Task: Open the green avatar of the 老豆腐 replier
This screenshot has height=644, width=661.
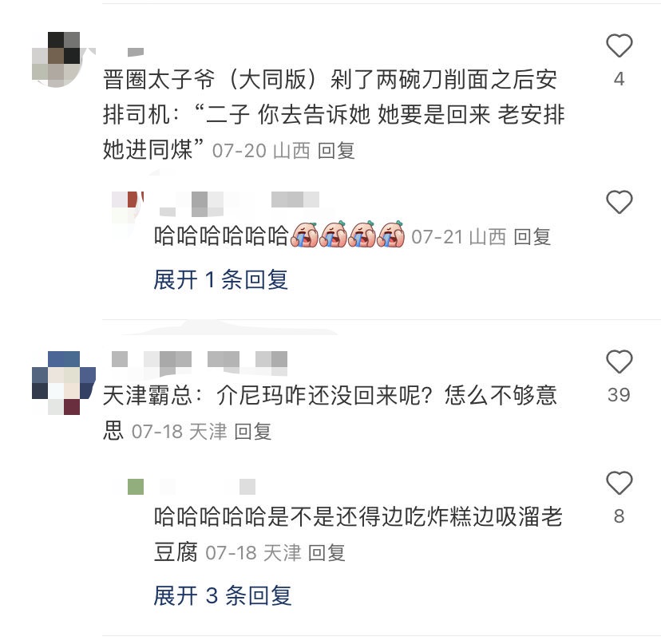Action: [x=136, y=487]
